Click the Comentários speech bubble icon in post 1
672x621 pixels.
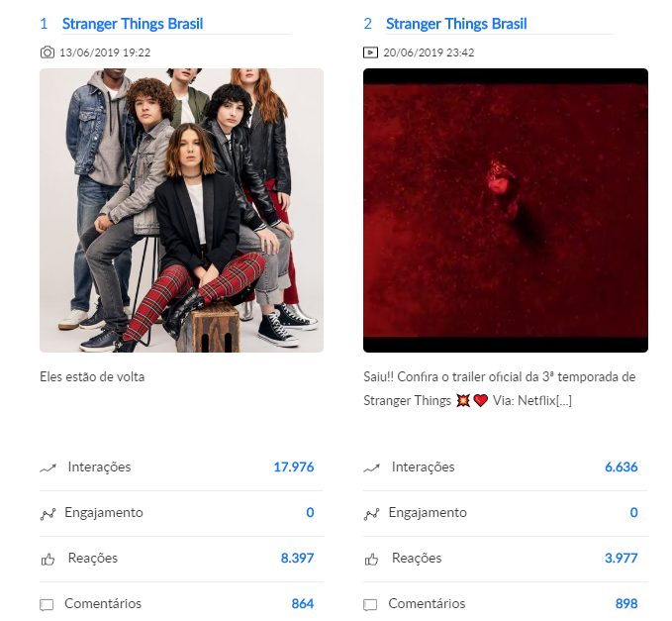(x=47, y=605)
